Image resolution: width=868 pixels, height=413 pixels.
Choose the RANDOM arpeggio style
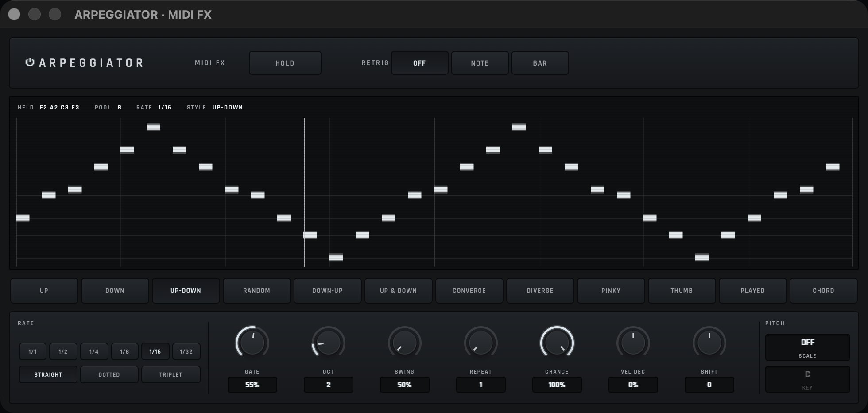click(x=257, y=291)
